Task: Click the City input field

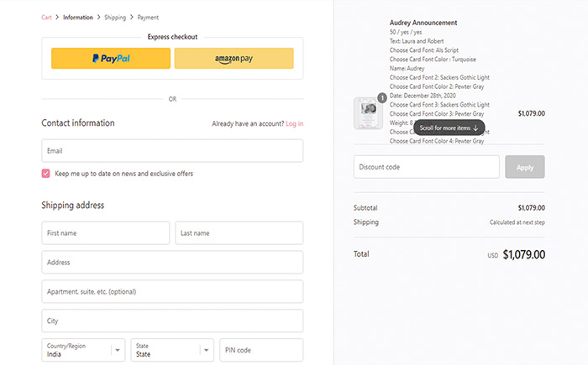Action: (x=172, y=321)
